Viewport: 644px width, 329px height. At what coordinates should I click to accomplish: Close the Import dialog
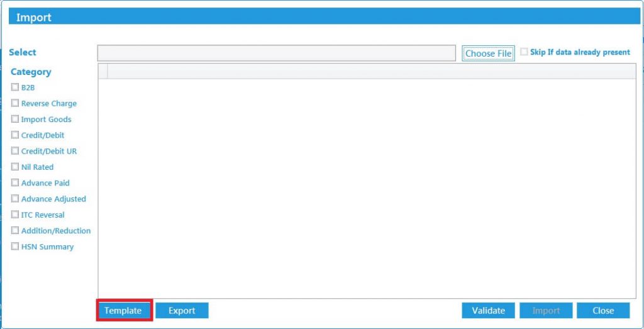(603, 311)
